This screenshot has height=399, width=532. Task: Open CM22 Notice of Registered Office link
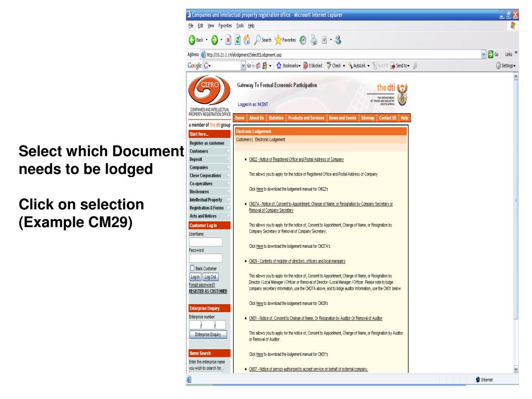tap(296, 159)
